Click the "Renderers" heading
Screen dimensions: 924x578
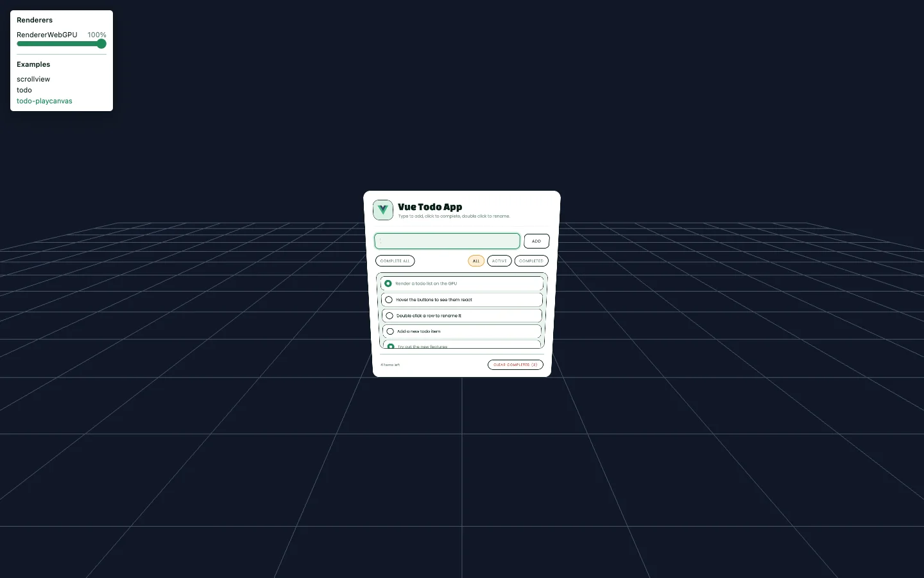coord(35,20)
